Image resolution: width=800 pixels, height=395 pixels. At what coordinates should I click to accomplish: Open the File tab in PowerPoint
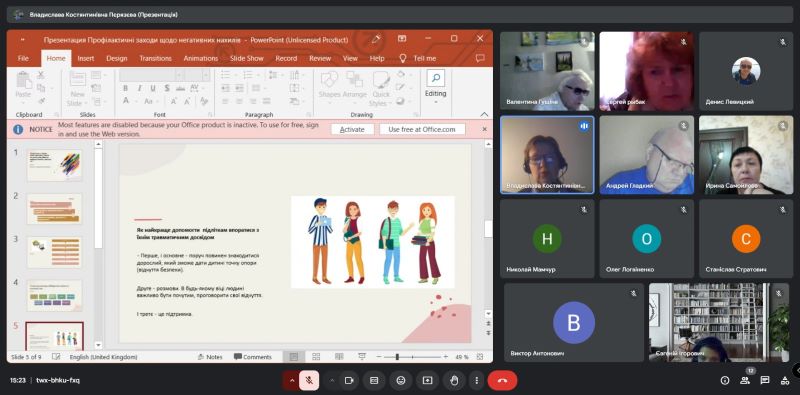click(x=23, y=58)
